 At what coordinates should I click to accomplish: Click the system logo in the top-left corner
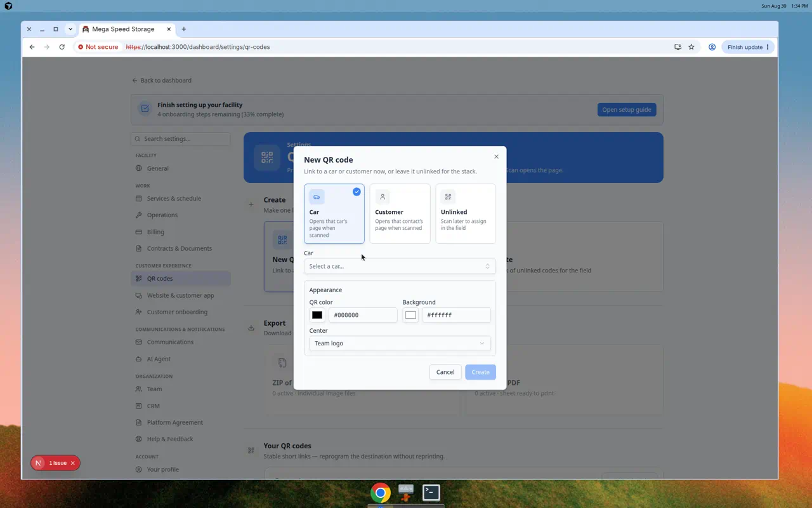point(8,6)
